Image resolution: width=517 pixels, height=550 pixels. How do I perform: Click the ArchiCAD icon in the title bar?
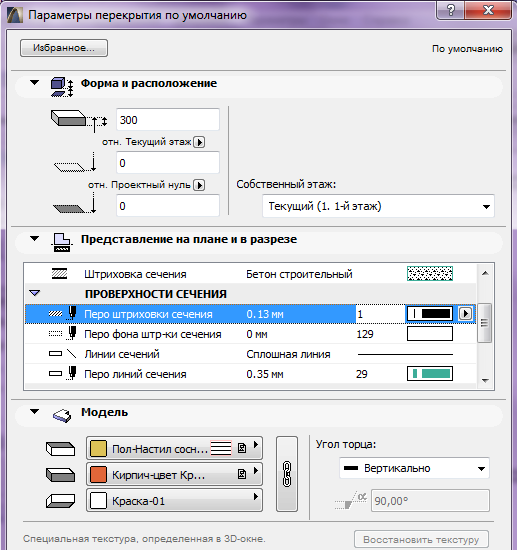tap(15, 15)
